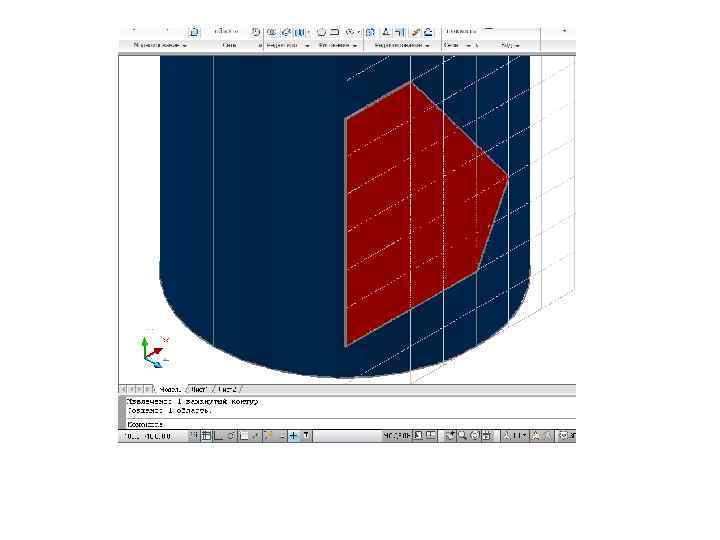Click the ribbon icon left of Сеть label
The height and width of the screenshot is (540, 720).
(x=194, y=32)
